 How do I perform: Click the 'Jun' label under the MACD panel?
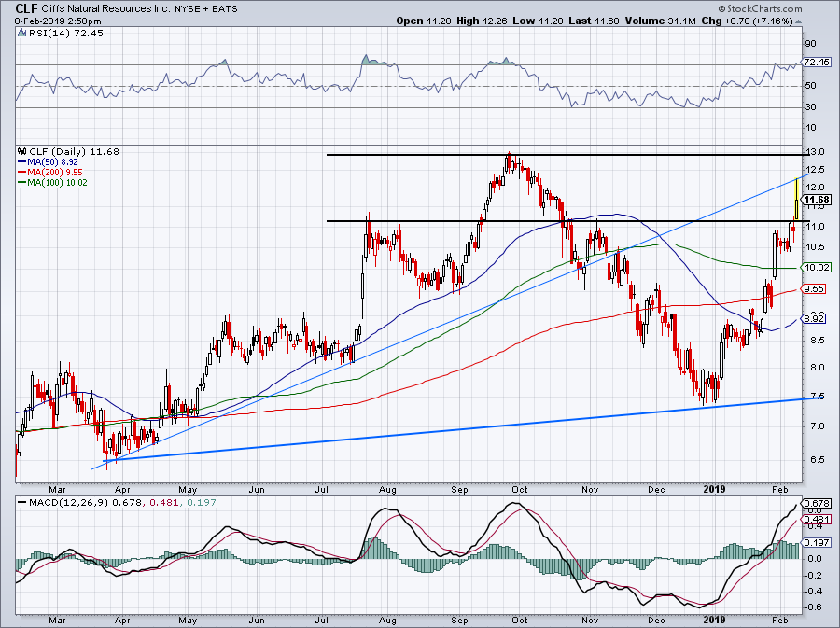coord(258,621)
